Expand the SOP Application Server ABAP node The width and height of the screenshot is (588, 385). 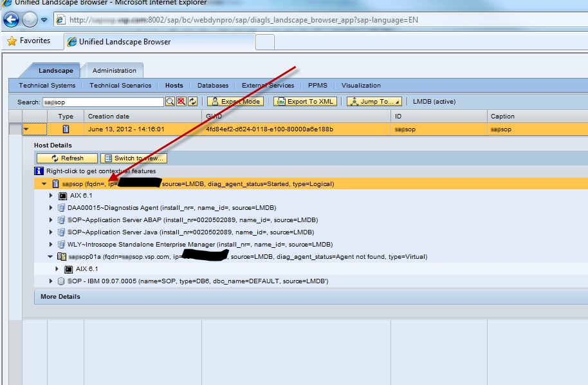click(x=51, y=220)
